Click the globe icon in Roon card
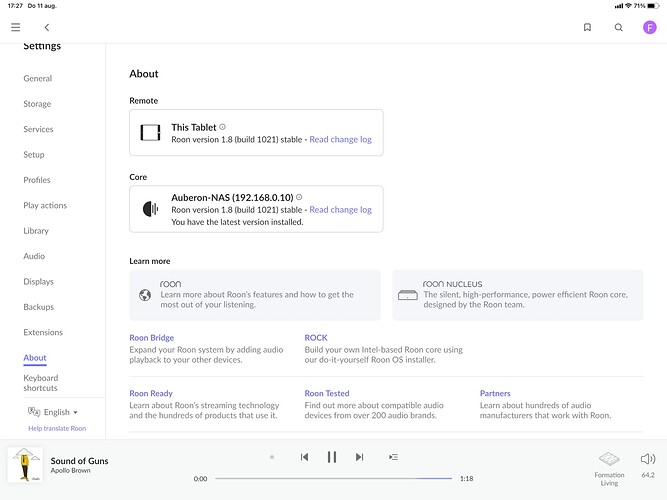 click(x=145, y=295)
